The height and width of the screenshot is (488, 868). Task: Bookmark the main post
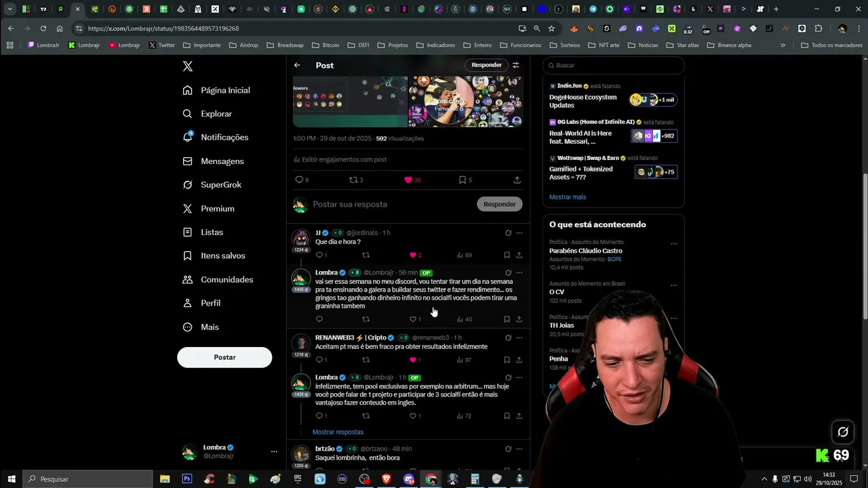click(x=462, y=180)
